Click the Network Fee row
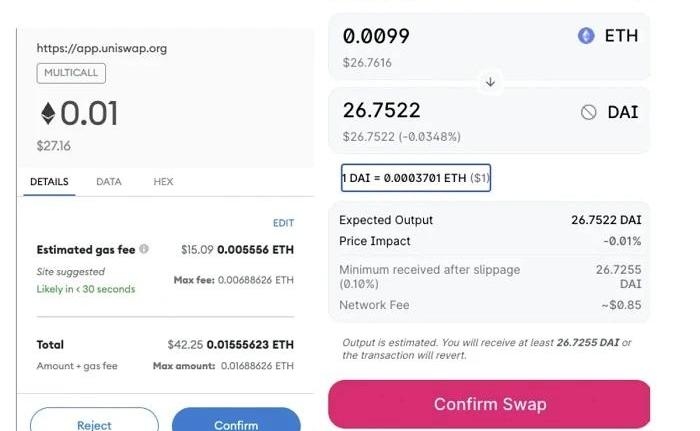 (x=490, y=305)
